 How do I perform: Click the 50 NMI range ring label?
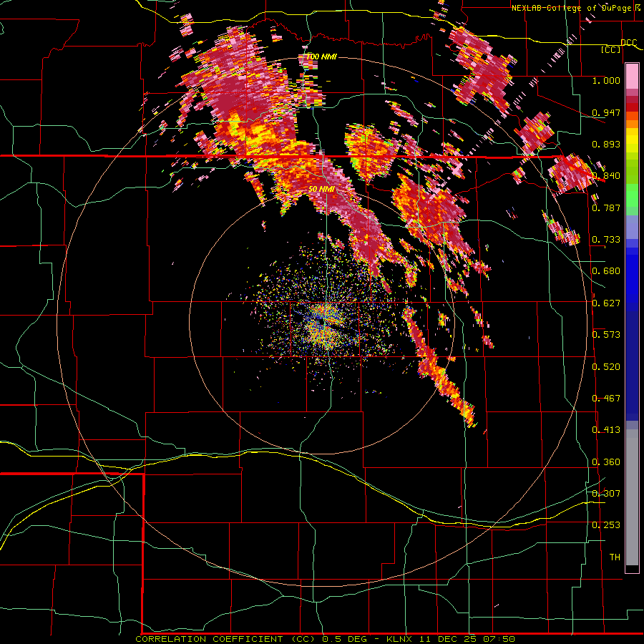321,189
